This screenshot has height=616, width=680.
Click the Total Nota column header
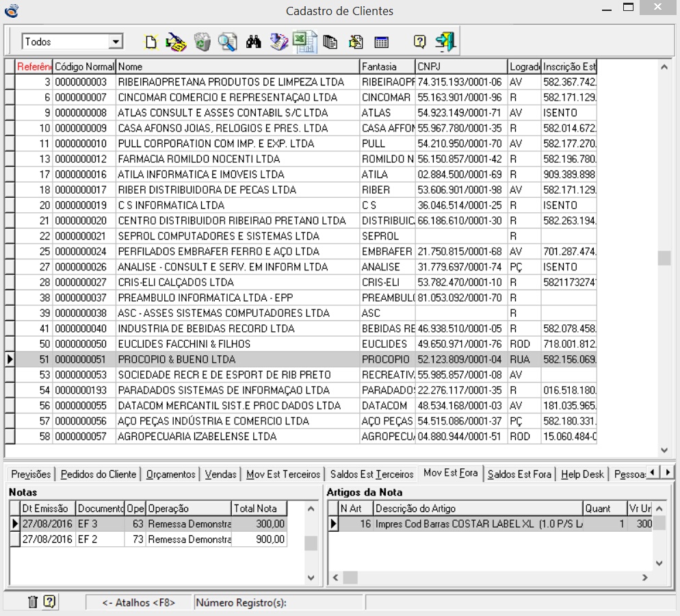coord(259,508)
